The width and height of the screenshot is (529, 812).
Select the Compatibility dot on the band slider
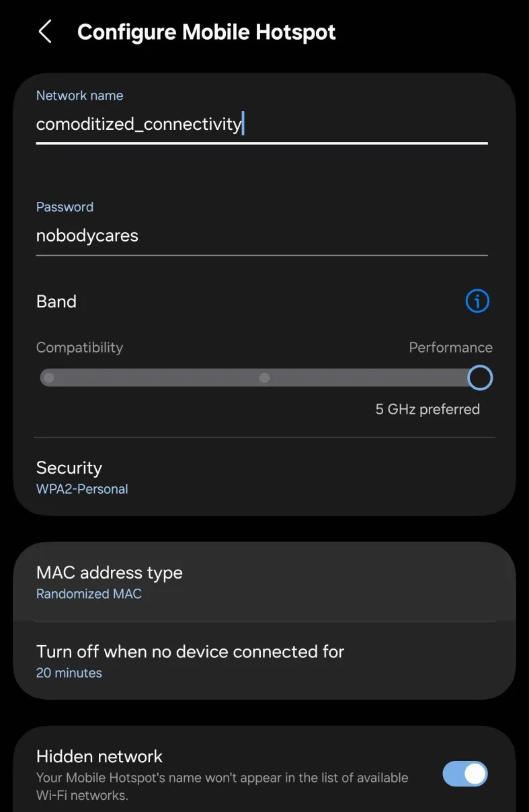[48, 378]
